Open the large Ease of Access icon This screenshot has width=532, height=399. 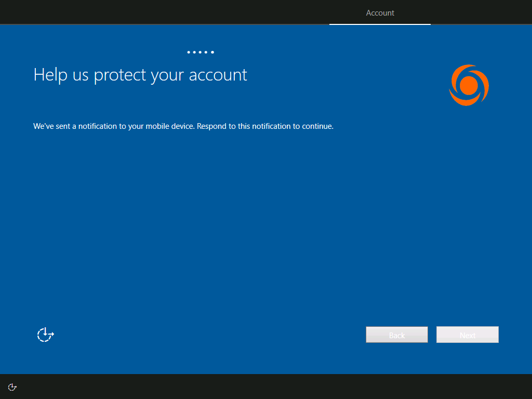(46, 335)
